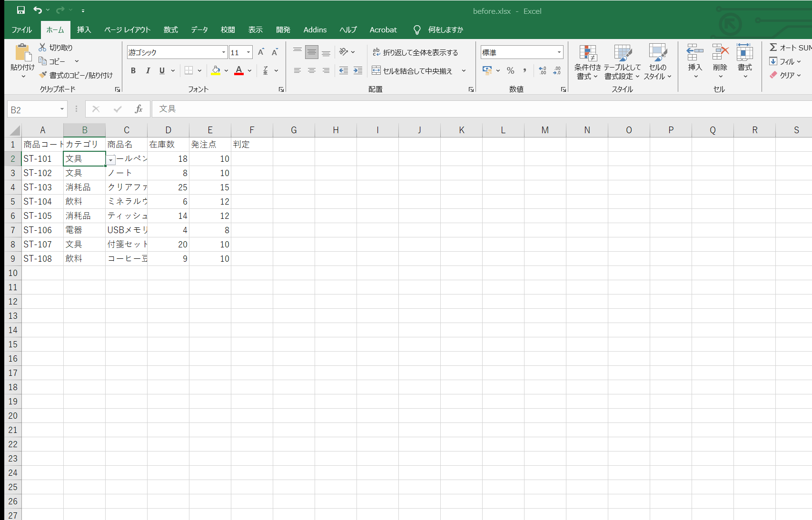812x520 pixels.
Task: Click the Undo arrow icon
Action: tap(38, 10)
